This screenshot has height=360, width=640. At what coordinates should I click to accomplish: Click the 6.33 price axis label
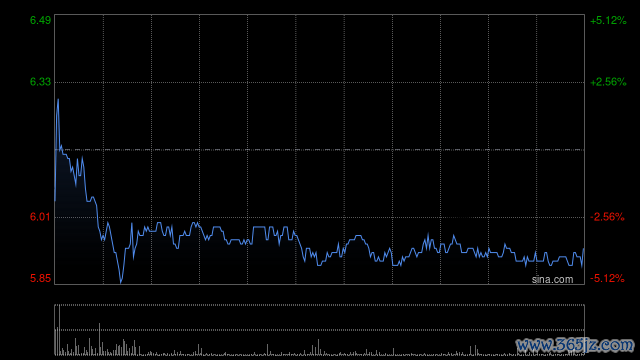(x=40, y=82)
